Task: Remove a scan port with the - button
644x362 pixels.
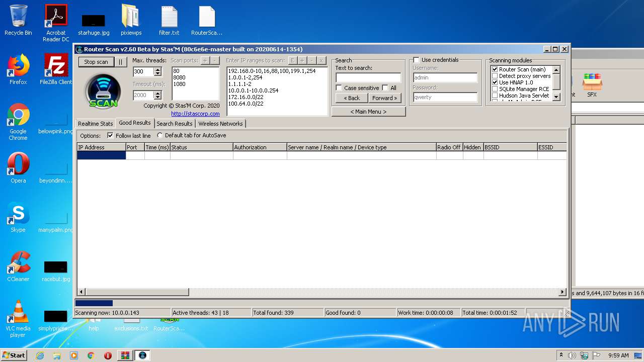Action: pyautogui.click(x=214, y=60)
